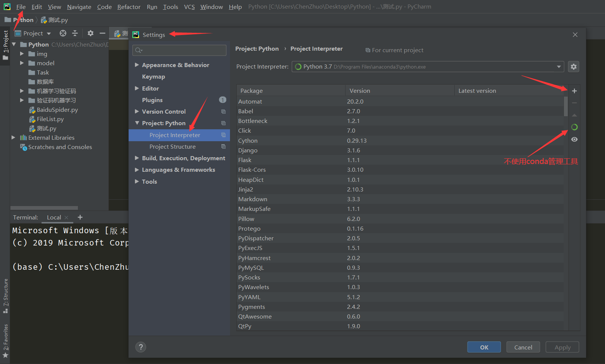The image size is (605, 364).
Task: Select the Local terminal tab
Action: (x=54, y=218)
